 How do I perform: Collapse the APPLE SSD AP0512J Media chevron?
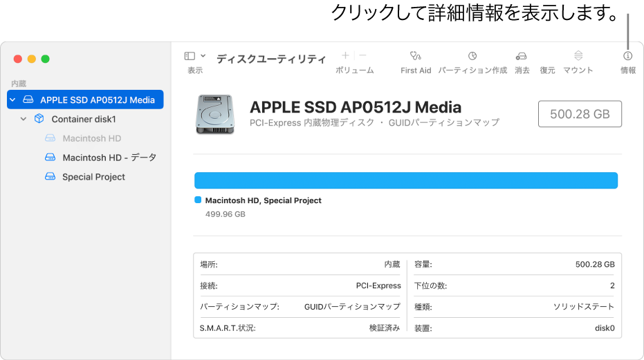pyautogui.click(x=12, y=100)
